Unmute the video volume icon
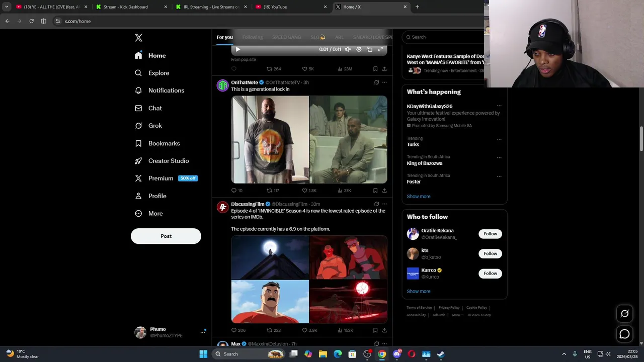The height and width of the screenshot is (362, 644). coord(348,49)
